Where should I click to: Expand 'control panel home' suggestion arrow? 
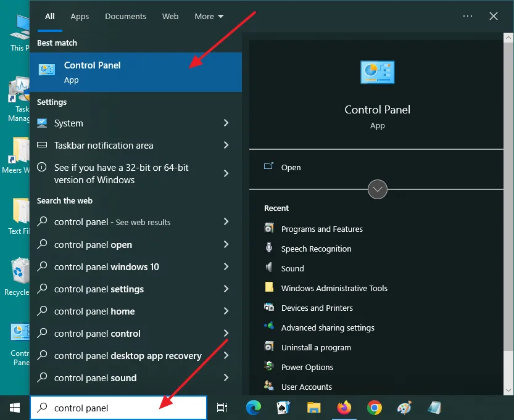[x=226, y=311]
